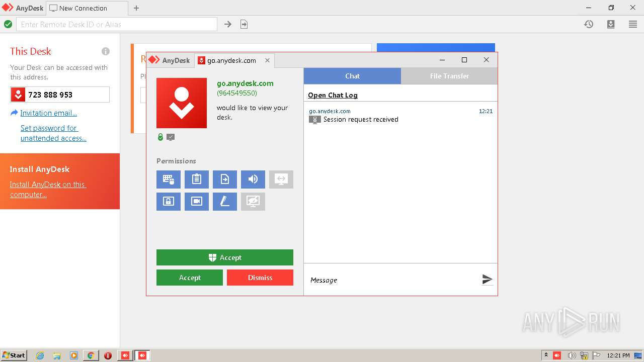Toggle file transfer permission

(225, 179)
